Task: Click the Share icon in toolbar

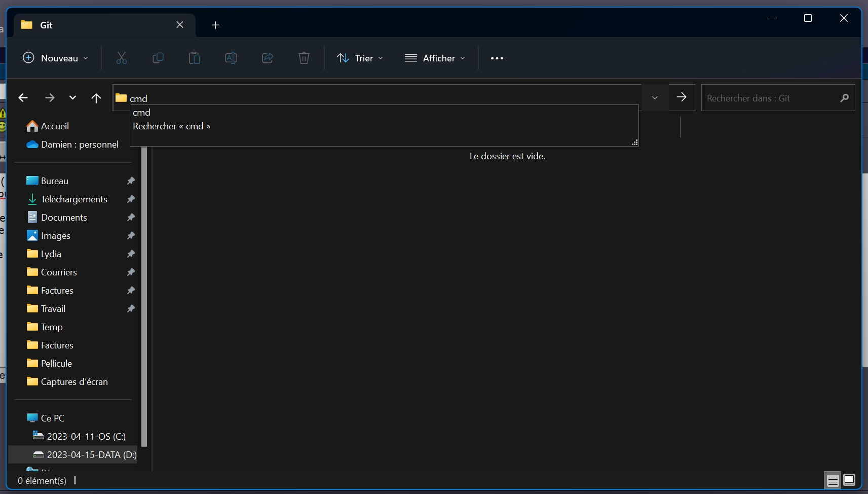Action: click(x=268, y=58)
